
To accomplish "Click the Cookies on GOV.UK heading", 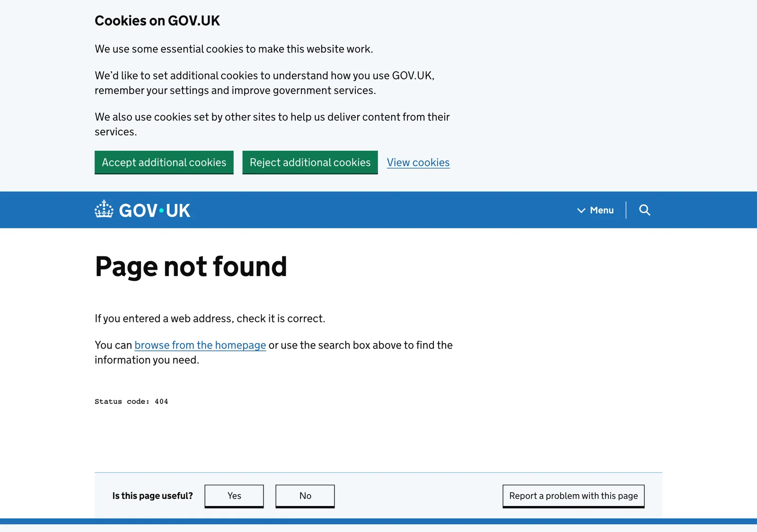I will tap(157, 21).
